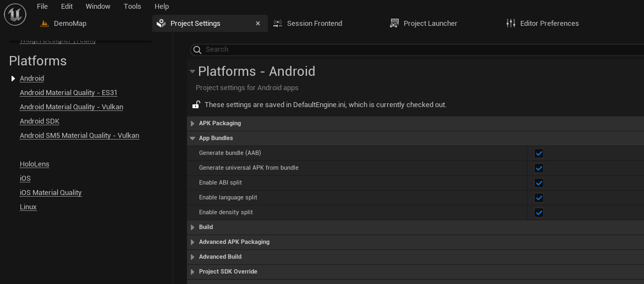Expand the Build section
The width and height of the screenshot is (644, 284).
click(192, 227)
